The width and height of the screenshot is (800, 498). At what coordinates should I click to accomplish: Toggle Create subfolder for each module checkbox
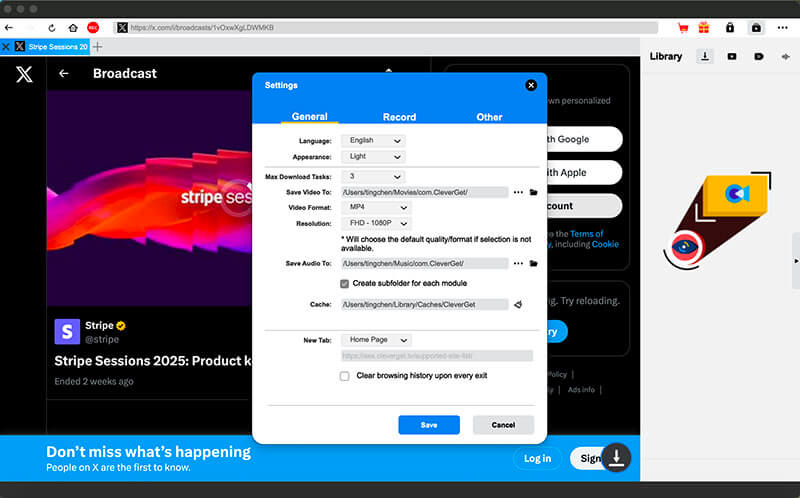point(344,284)
